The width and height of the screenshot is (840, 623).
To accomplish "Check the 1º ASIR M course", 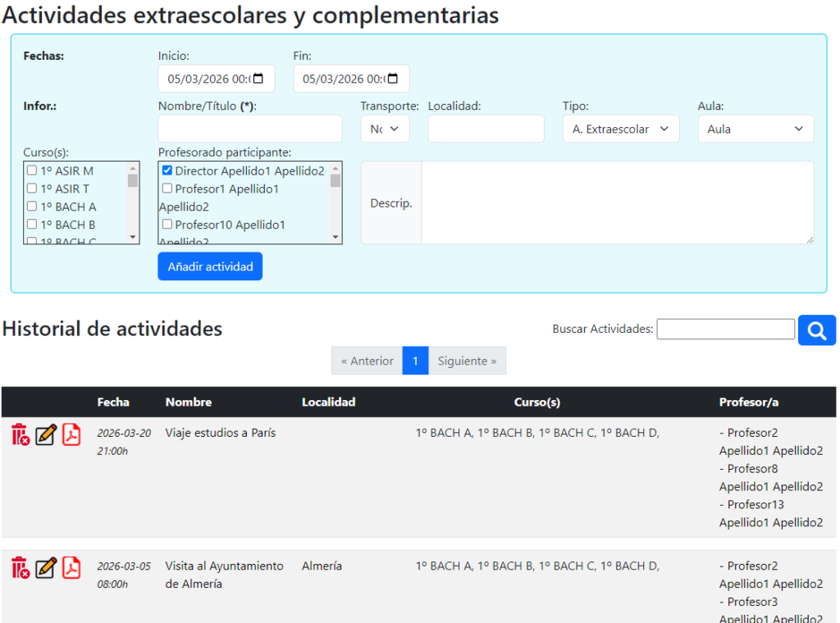I will pyautogui.click(x=32, y=171).
